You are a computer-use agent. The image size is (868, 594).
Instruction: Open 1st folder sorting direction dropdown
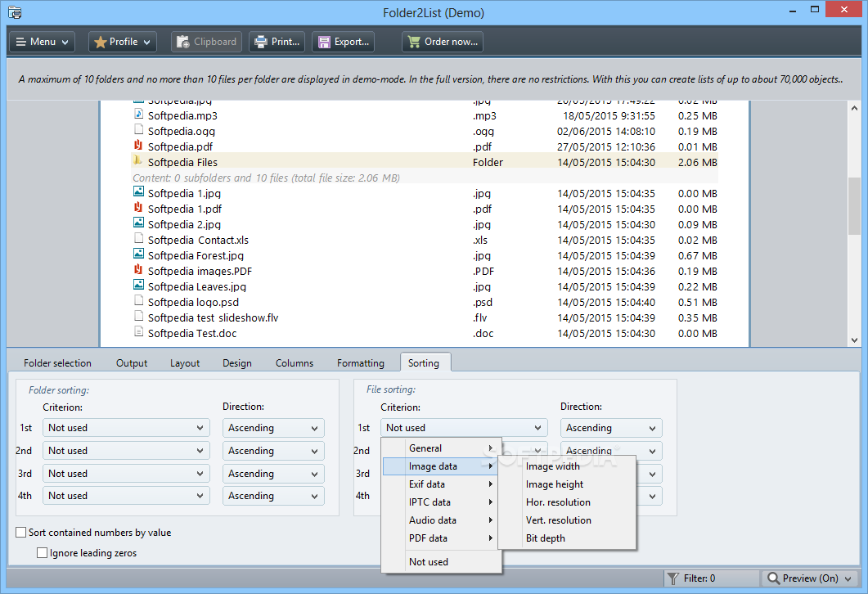(x=273, y=428)
